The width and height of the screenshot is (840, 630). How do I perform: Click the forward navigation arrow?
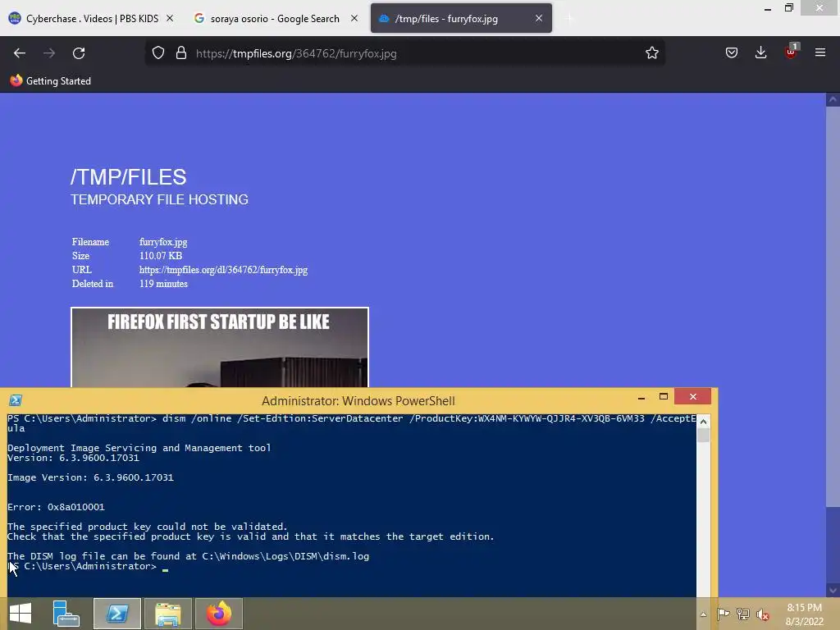pos(49,53)
